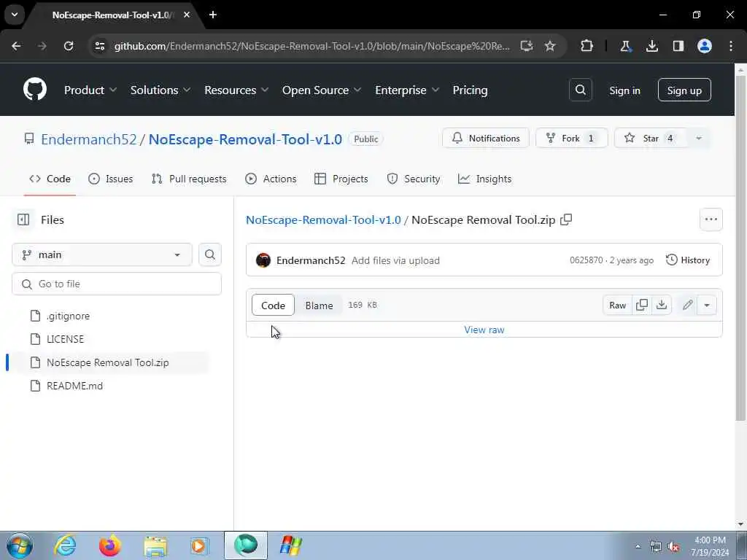Fork the repository
747x560 pixels.
click(572, 138)
